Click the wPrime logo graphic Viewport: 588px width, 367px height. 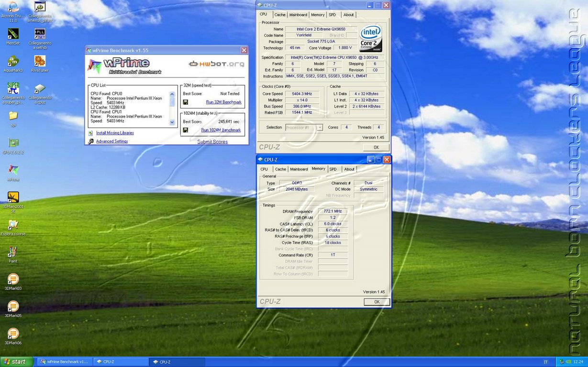pos(125,65)
